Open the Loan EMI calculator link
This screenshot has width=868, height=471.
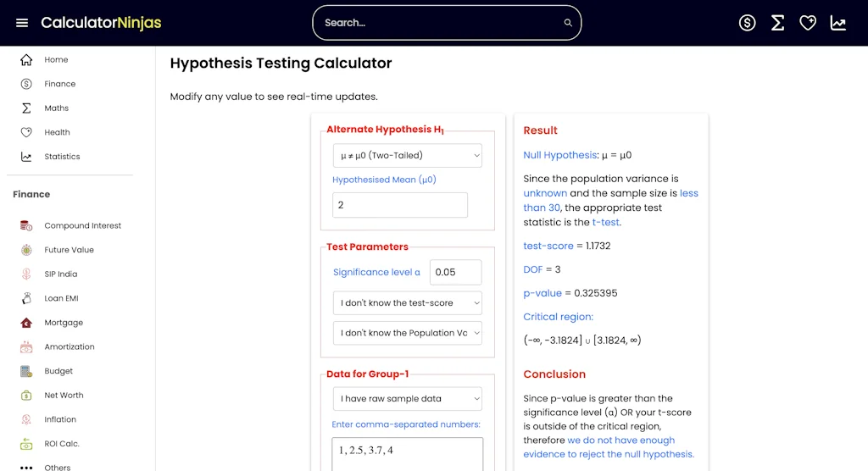61,298
